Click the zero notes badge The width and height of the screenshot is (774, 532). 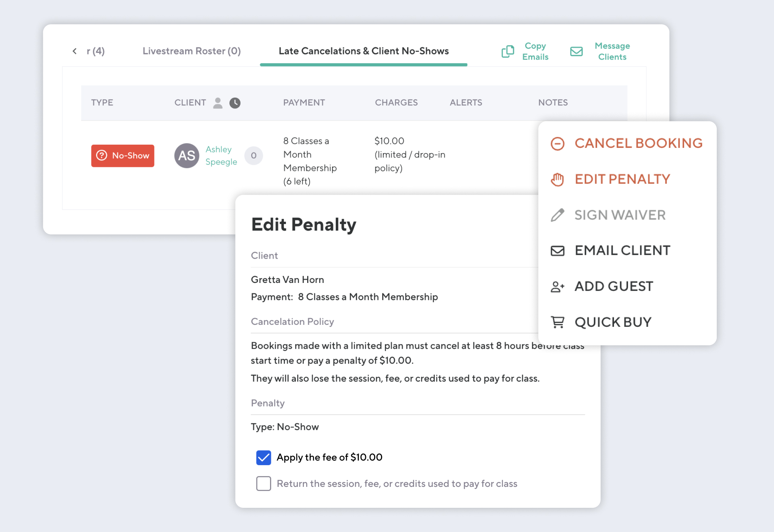pos(254,156)
